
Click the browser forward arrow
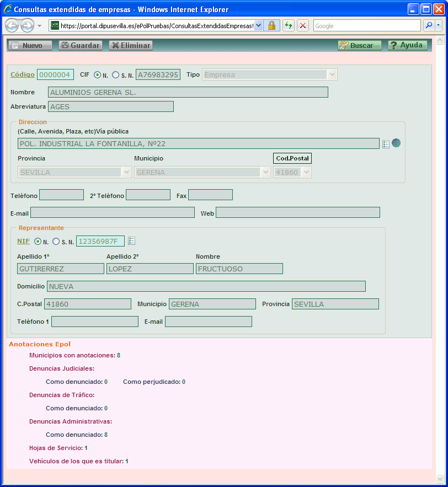click(27, 26)
